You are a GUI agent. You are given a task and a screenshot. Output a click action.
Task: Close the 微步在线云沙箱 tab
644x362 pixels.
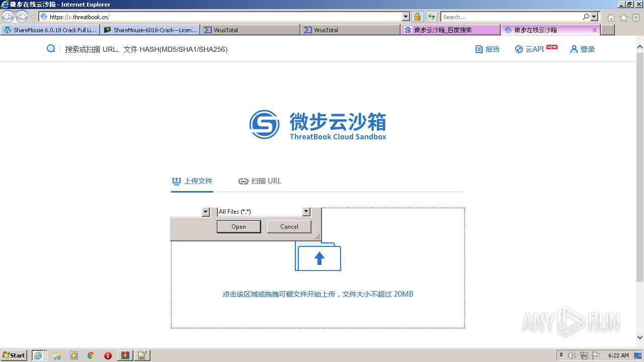tap(595, 30)
